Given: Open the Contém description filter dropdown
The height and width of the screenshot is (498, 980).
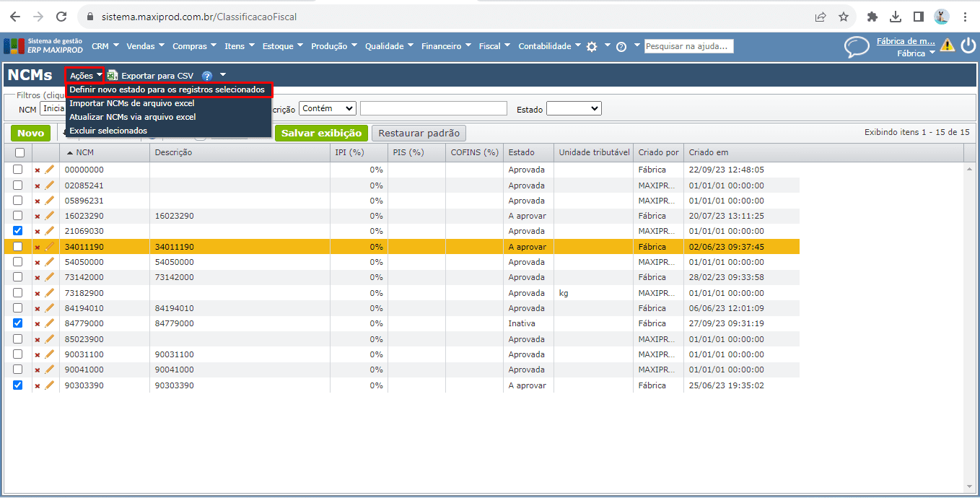Looking at the screenshot, I should [328, 108].
